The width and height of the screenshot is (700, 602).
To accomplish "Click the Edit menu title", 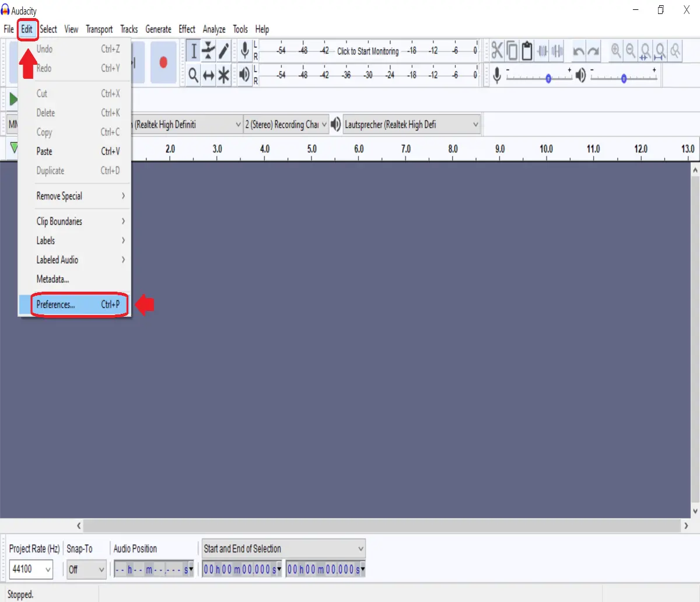I will click(27, 29).
